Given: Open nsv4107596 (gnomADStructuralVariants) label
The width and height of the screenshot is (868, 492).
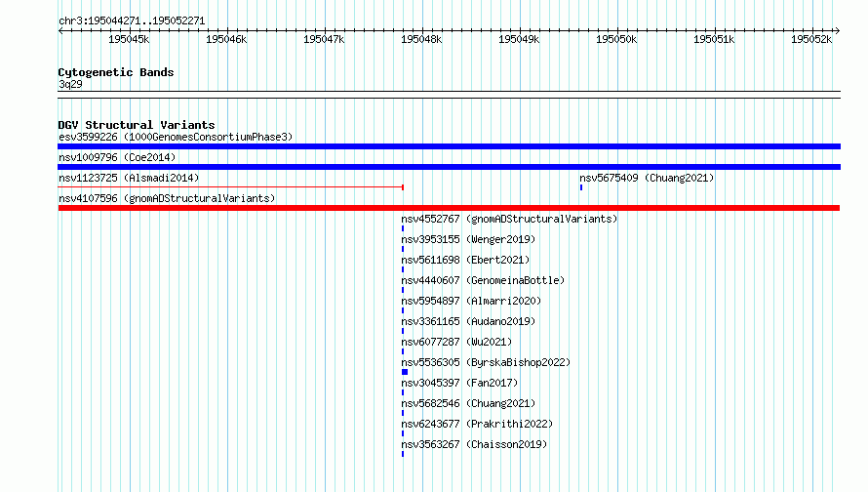Looking at the screenshot, I should pyautogui.click(x=167, y=198).
